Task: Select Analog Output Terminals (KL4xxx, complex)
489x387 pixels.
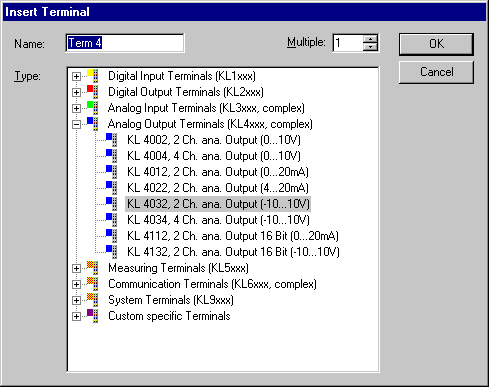Action: pyautogui.click(x=210, y=124)
